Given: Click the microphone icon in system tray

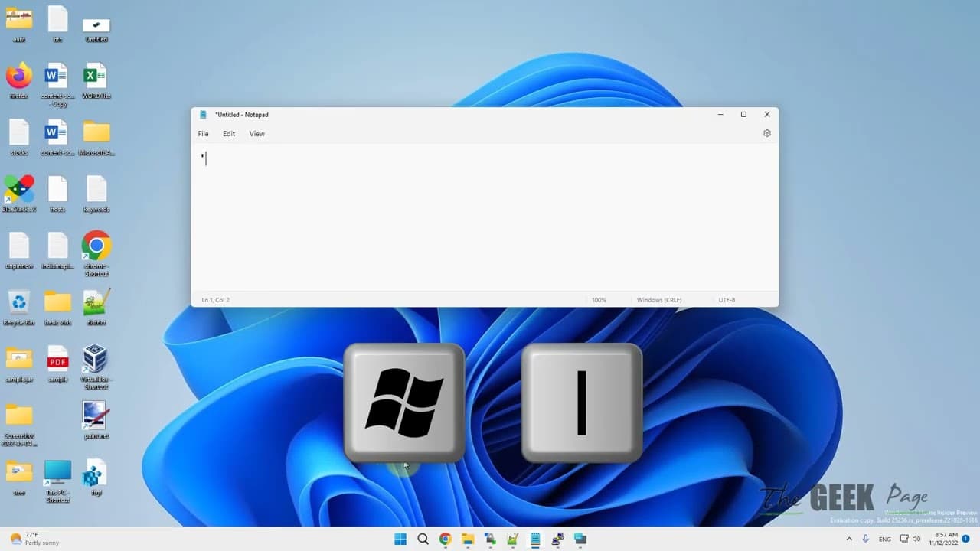Looking at the screenshot, I should 866,539.
